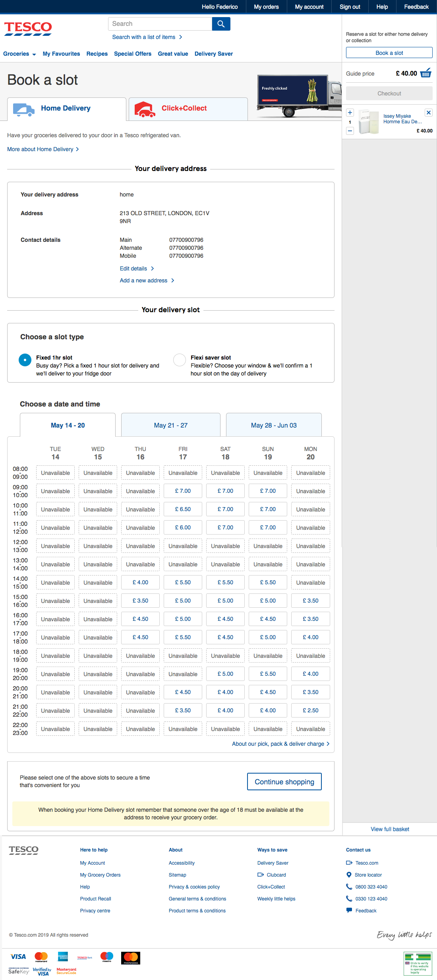Open Search with a list of items
Image resolution: width=437 pixels, height=980 pixels.
(x=147, y=37)
